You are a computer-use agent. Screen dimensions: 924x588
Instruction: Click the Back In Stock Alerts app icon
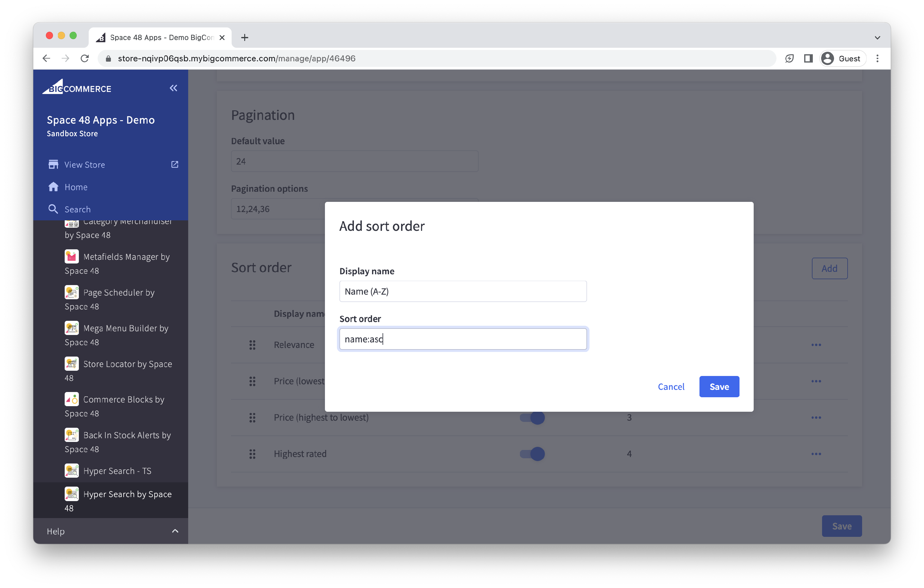tap(72, 435)
